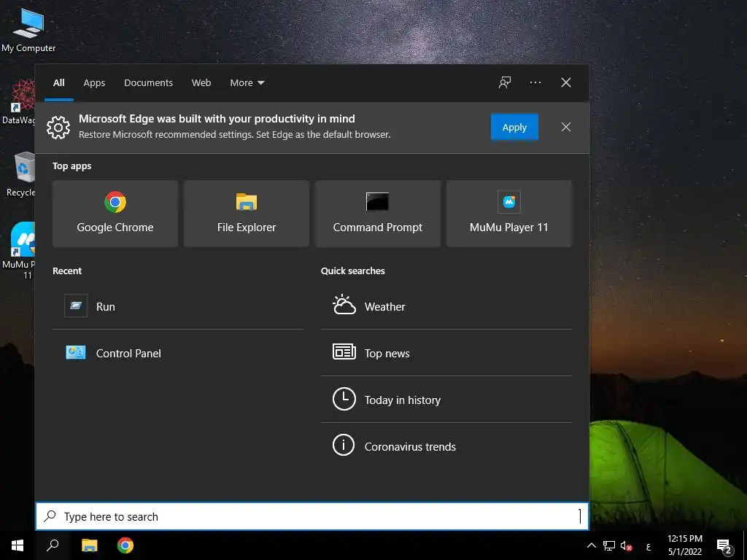Switch to the All tab
The width and height of the screenshot is (747, 560).
pyautogui.click(x=59, y=83)
